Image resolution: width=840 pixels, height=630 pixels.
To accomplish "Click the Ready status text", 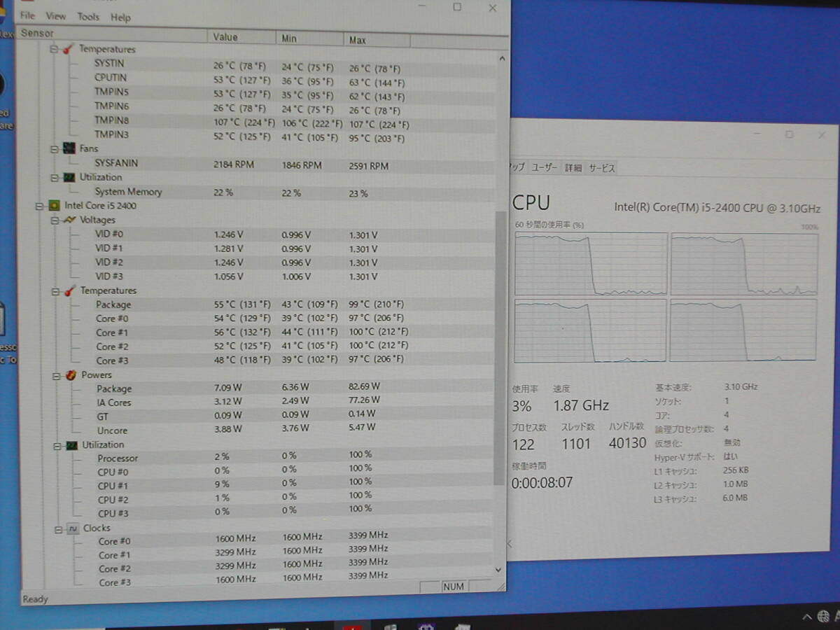I will pos(36,599).
